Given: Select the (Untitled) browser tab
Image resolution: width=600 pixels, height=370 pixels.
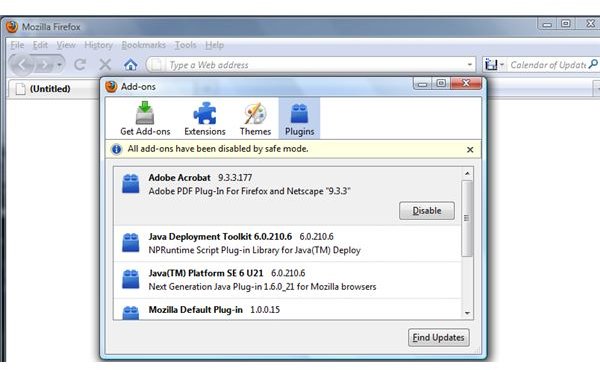Looking at the screenshot, I should [53, 89].
